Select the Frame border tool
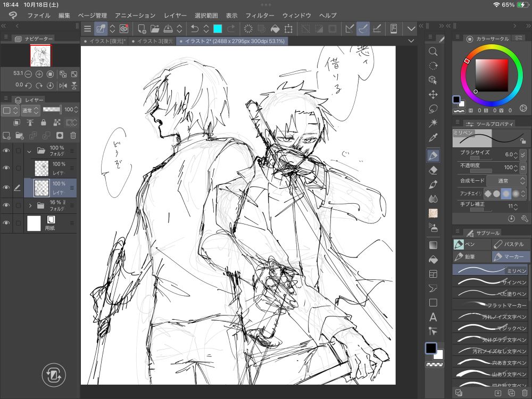 [433, 274]
